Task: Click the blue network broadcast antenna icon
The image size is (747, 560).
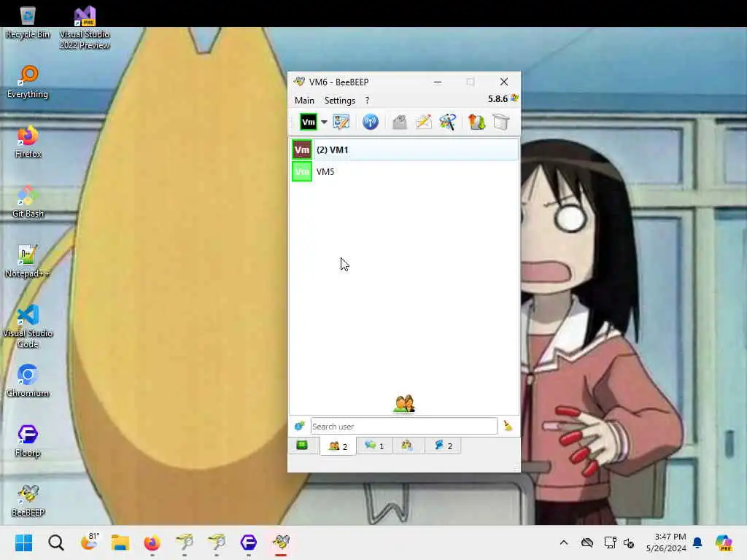Action: [370, 122]
